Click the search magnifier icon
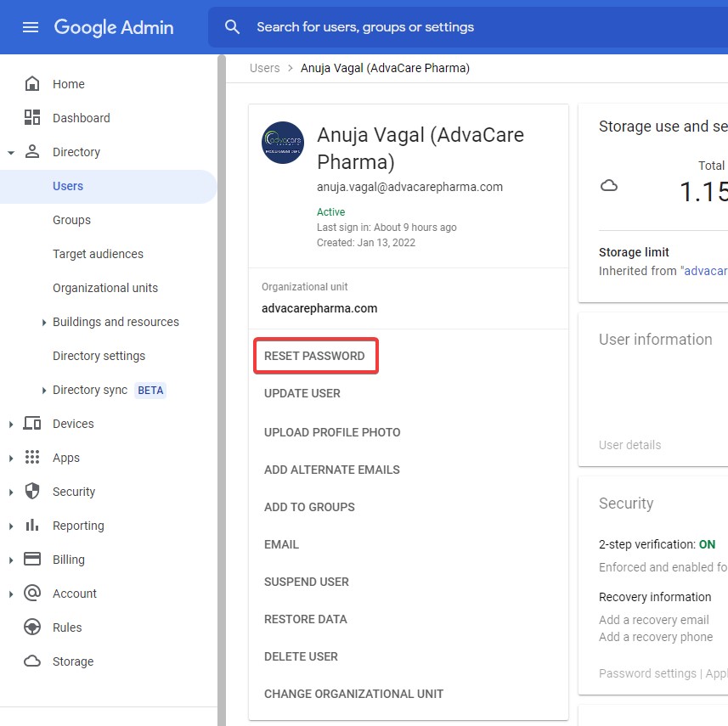This screenshot has height=726, width=728. click(x=232, y=27)
